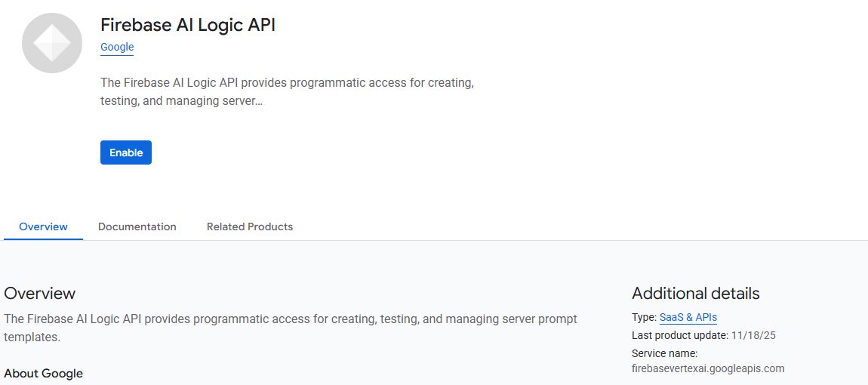The height and width of the screenshot is (385, 868).
Task: Follow the SaaS & APIs type link
Action: click(x=688, y=317)
